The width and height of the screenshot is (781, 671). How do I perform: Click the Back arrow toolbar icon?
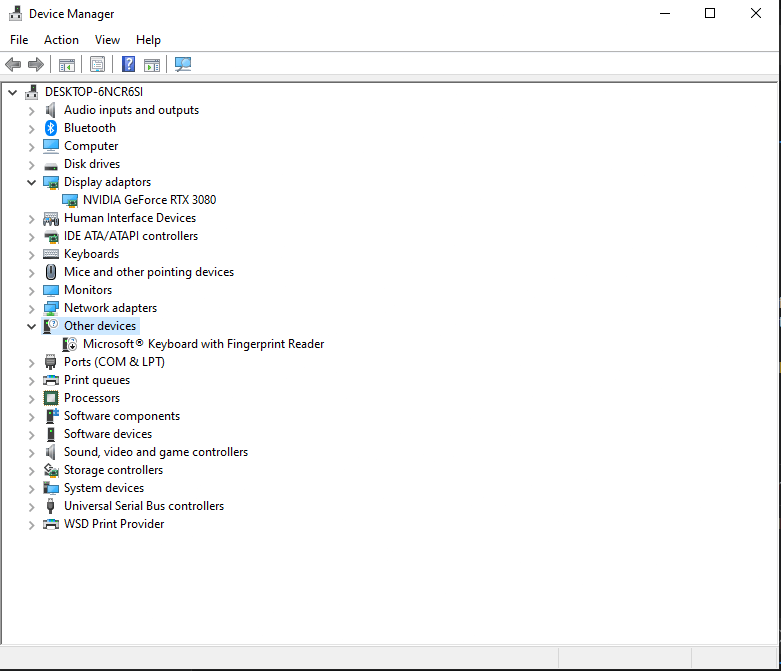click(13, 64)
